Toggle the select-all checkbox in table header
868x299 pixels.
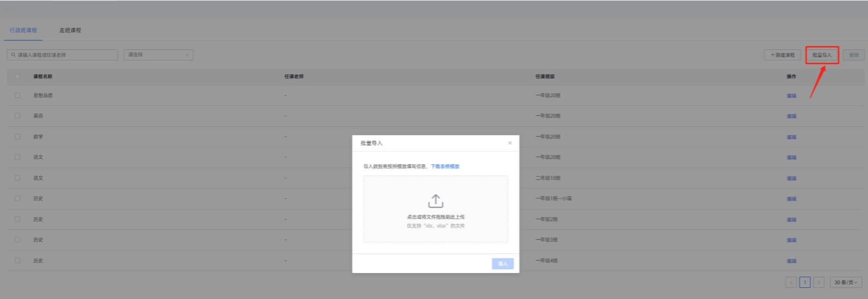18,76
